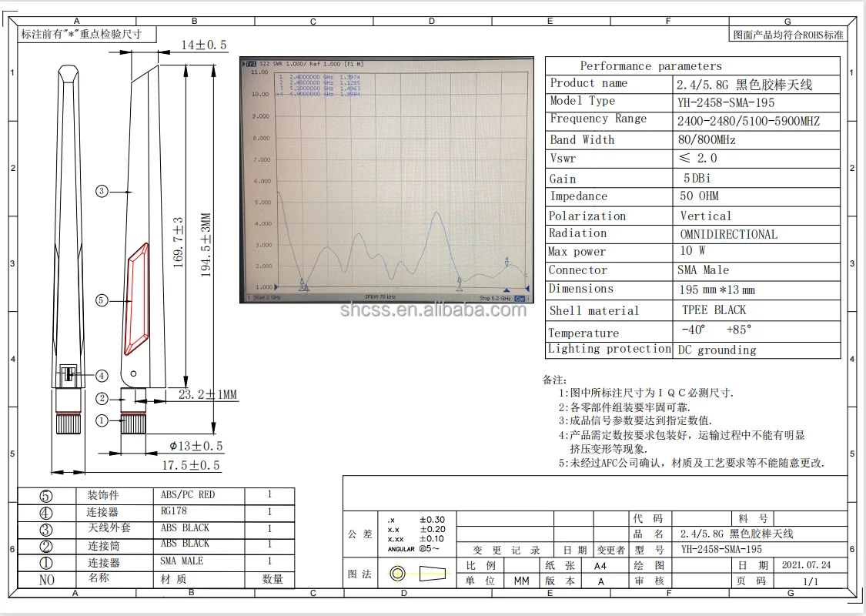Click callout circle 1 by SMA connector
The image size is (866, 616).
point(102,420)
